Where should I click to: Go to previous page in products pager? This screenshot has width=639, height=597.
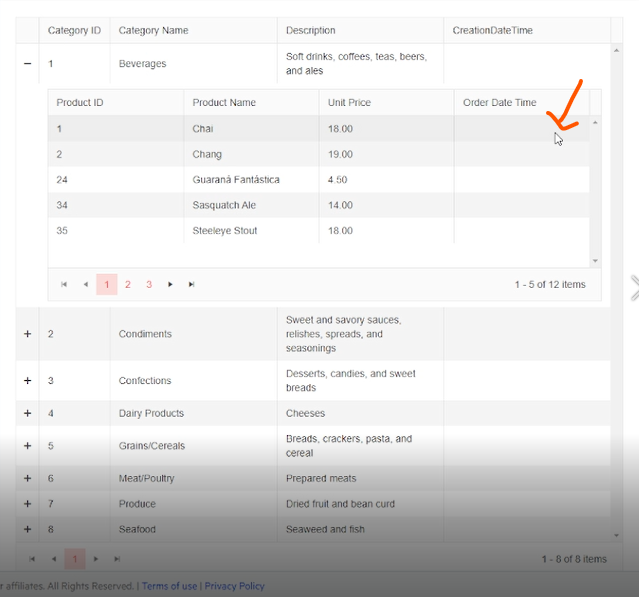click(85, 285)
